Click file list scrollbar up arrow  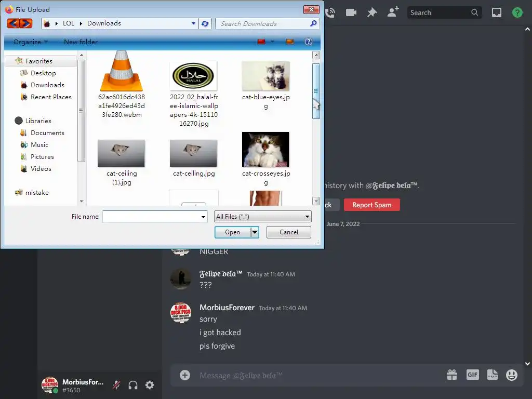pyautogui.click(x=316, y=55)
